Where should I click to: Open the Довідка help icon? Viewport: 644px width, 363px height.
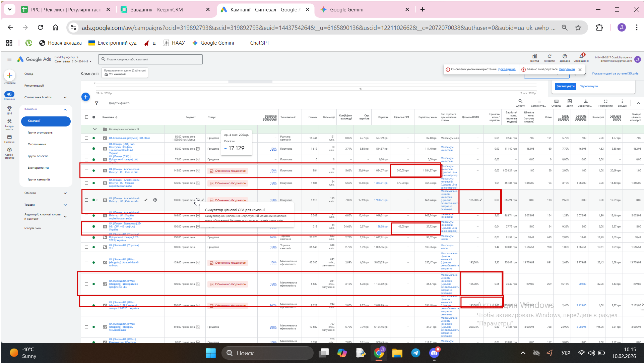[x=565, y=56]
